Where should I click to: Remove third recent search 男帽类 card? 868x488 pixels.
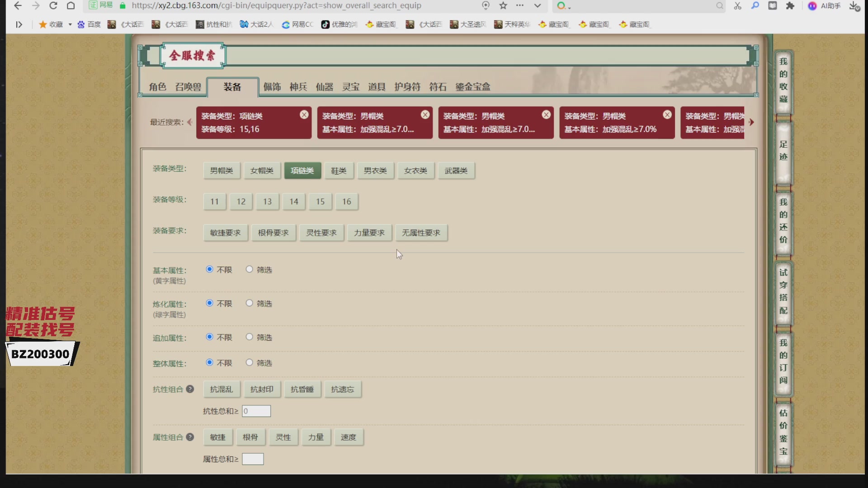pyautogui.click(x=547, y=115)
